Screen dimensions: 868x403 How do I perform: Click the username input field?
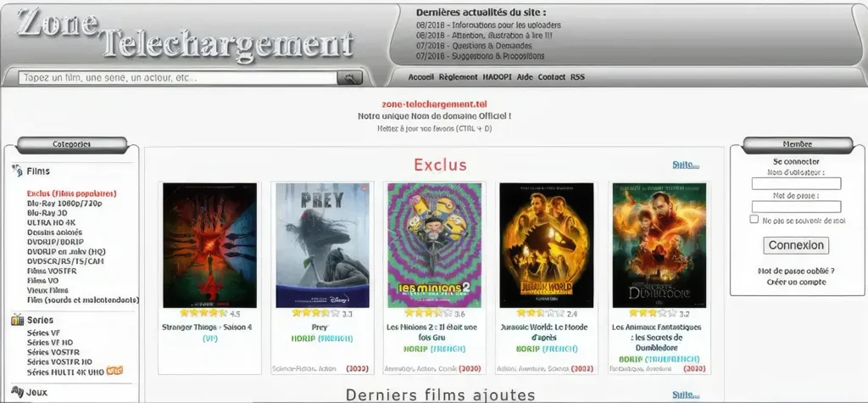pyautogui.click(x=796, y=183)
